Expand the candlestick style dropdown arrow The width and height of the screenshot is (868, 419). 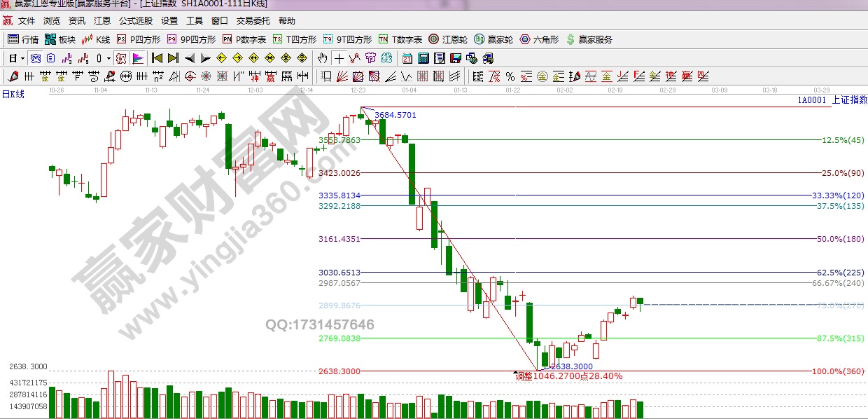click(x=108, y=57)
